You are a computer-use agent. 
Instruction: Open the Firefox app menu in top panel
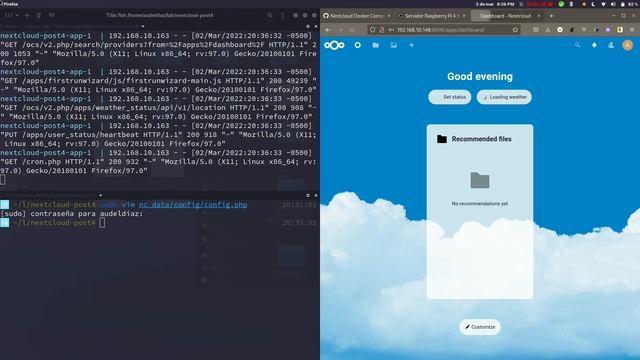point(10,4)
